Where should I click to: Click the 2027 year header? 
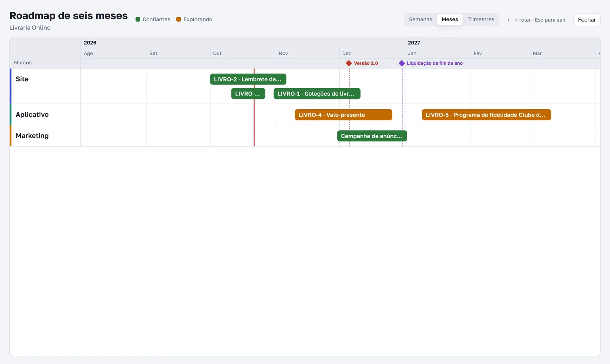pyautogui.click(x=414, y=43)
